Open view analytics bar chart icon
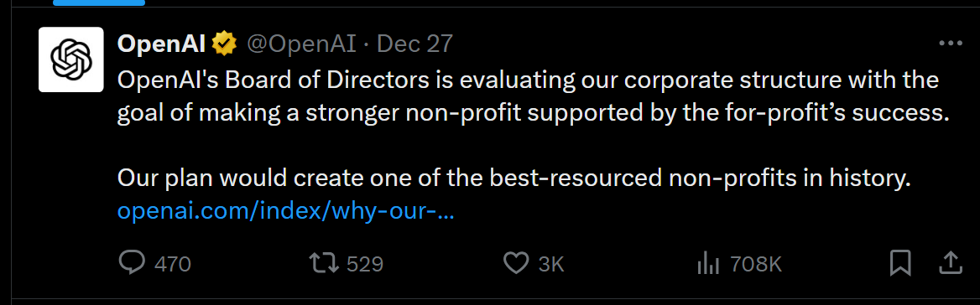The width and height of the screenshot is (980, 305). [x=708, y=264]
